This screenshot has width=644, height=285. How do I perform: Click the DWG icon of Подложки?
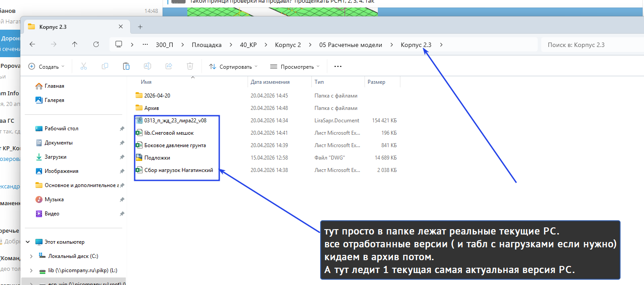click(x=139, y=157)
